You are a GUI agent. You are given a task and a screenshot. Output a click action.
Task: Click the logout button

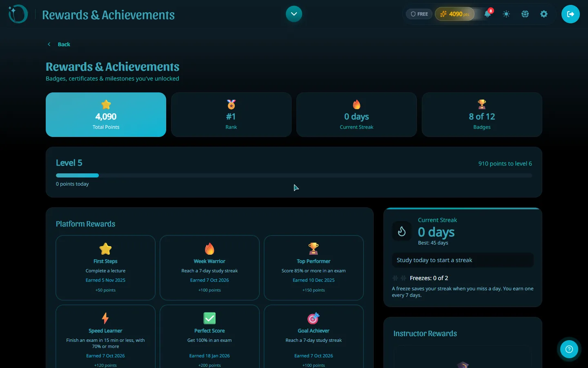point(570,14)
